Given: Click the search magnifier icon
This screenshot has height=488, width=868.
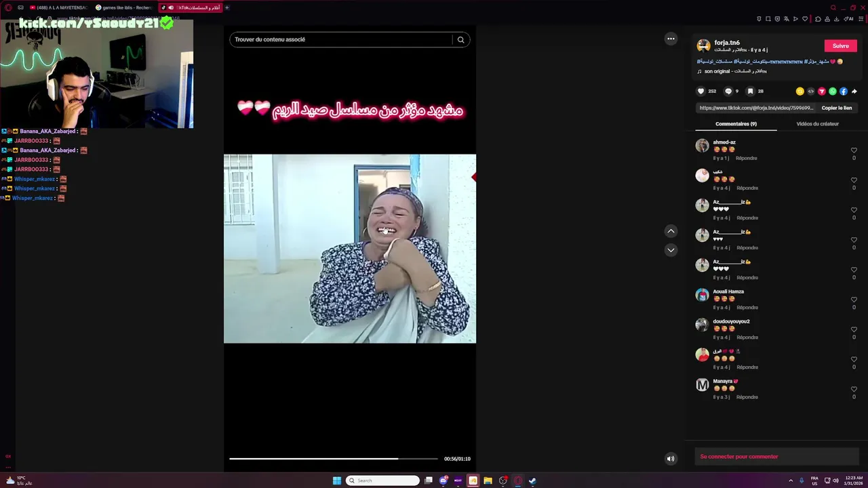Looking at the screenshot, I should point(461,39).
